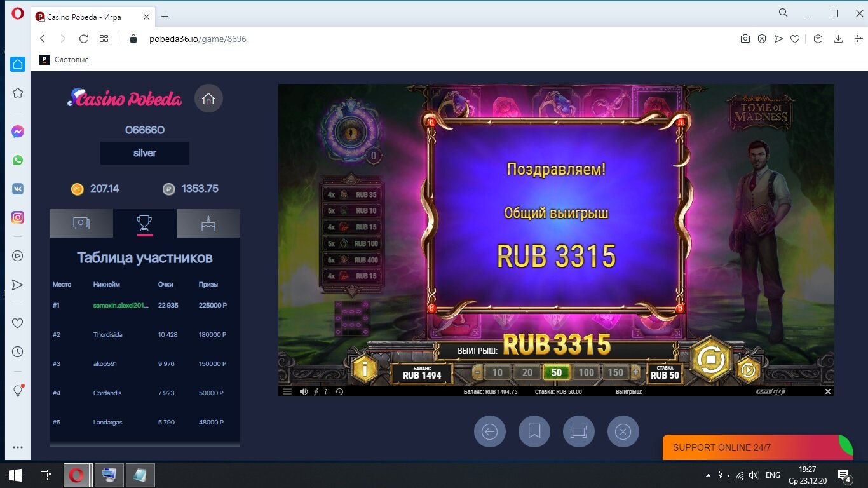Select the 10 bet level
Viewport: 868px width, 488px height.
(x=497, y=372)
